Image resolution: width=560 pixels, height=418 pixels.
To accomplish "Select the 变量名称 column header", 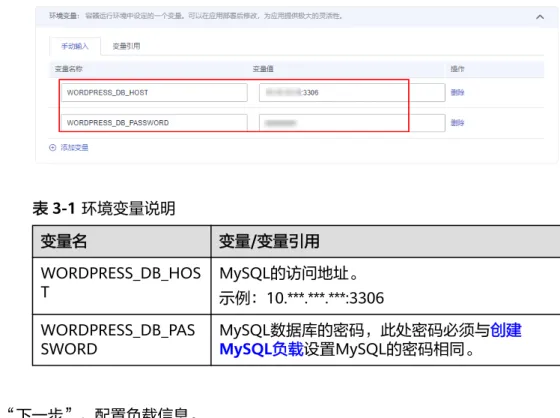I will [x=69, y=69].
